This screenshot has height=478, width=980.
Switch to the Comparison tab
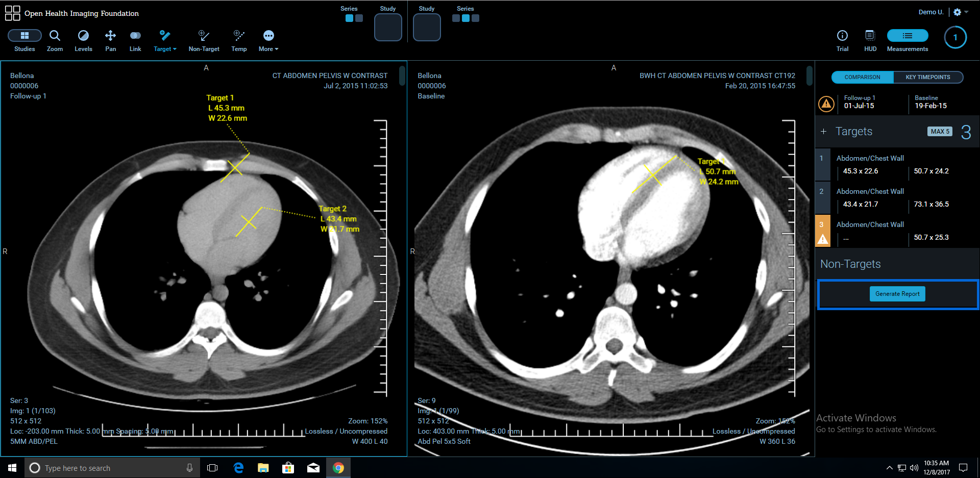click(862, 77)
